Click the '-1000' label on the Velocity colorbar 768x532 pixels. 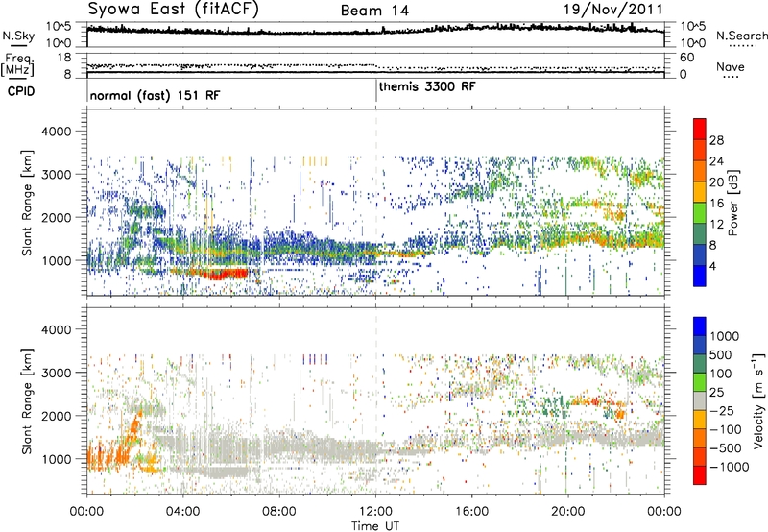[729, 467]
